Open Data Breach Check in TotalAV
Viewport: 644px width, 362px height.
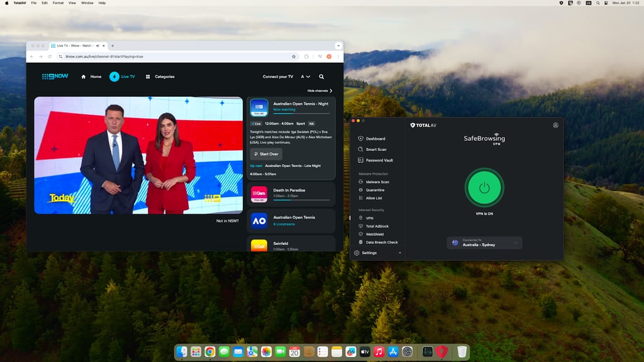(x=378, y=242)
